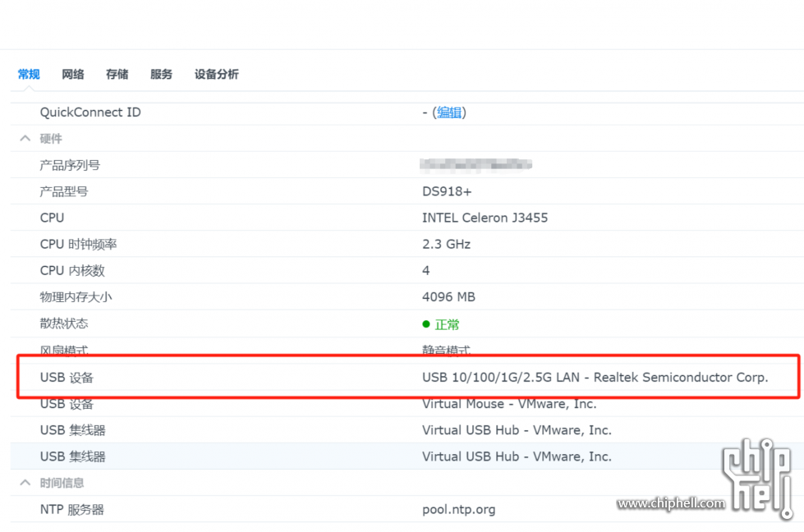This screenshot has height=532, width=804.
Task: Click the blurred serial number value
Action: [476, 164]
